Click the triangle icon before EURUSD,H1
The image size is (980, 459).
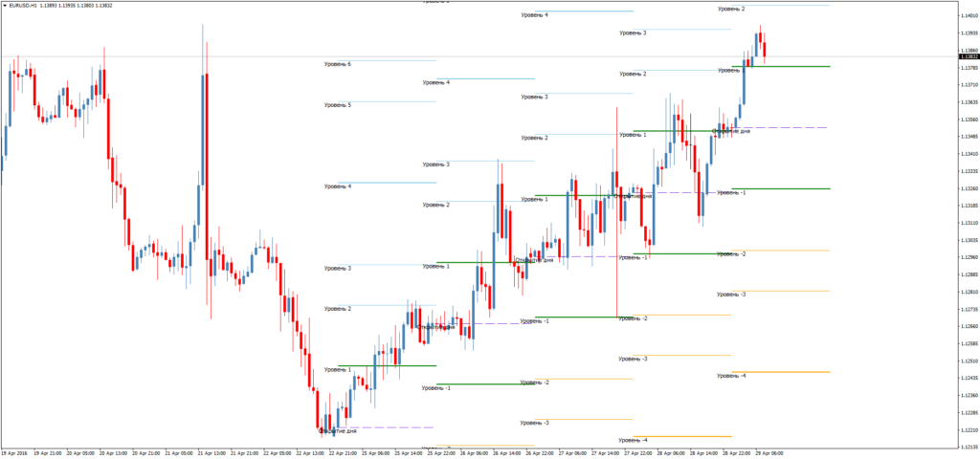(x=5, y=5)
